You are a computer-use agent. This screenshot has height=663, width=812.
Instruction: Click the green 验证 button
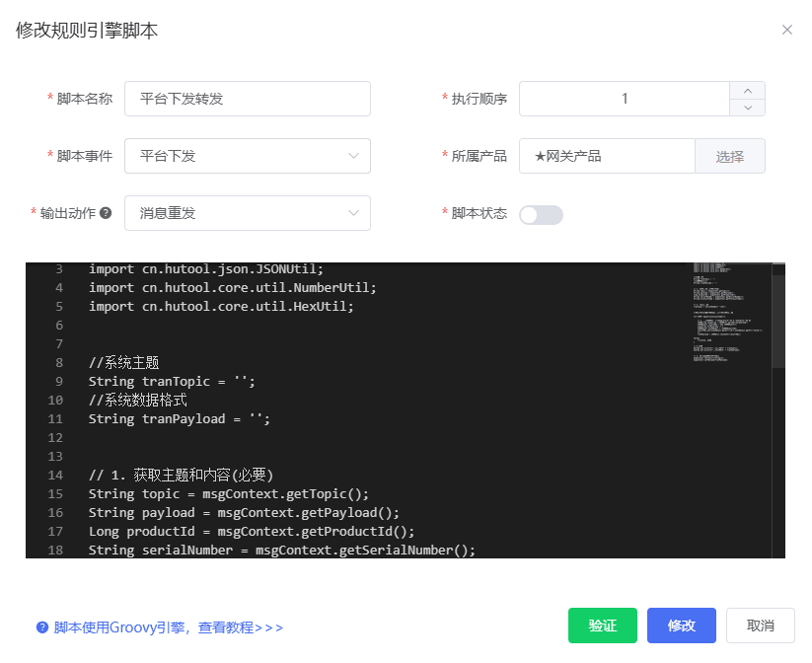pos(602,626)
